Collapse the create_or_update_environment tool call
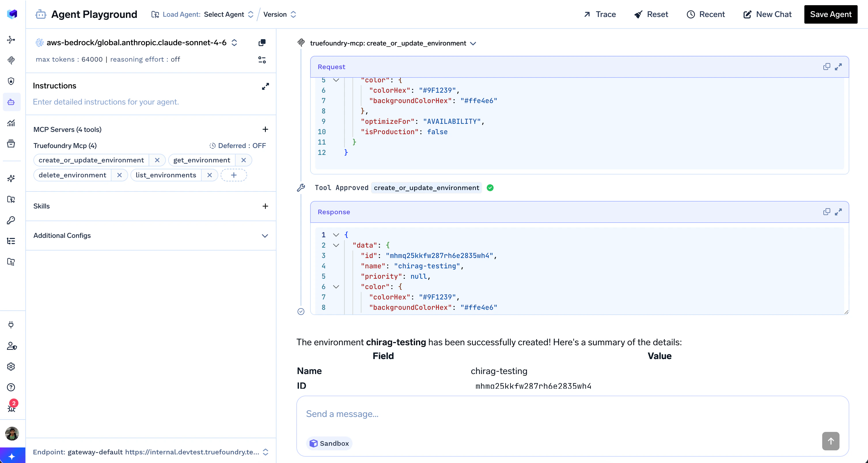 (473, 43)
